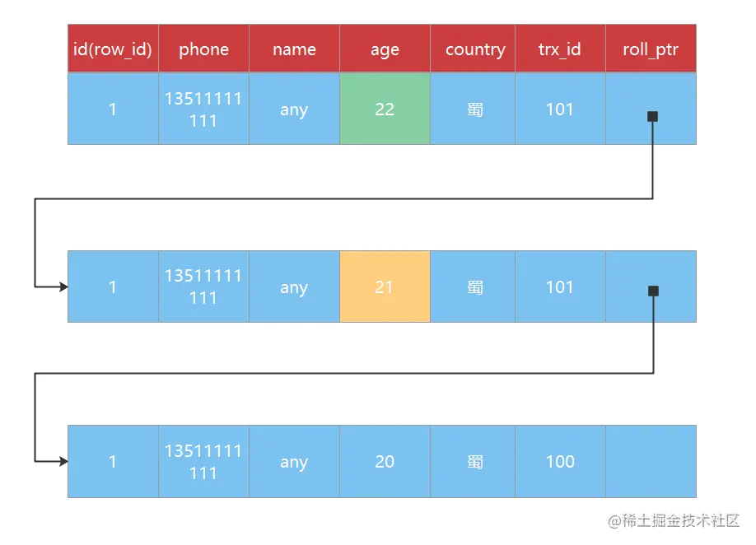The image size is (756, 545).
Task: Click the trx_id cell showing 100
Action: click(x=560, y=461)
